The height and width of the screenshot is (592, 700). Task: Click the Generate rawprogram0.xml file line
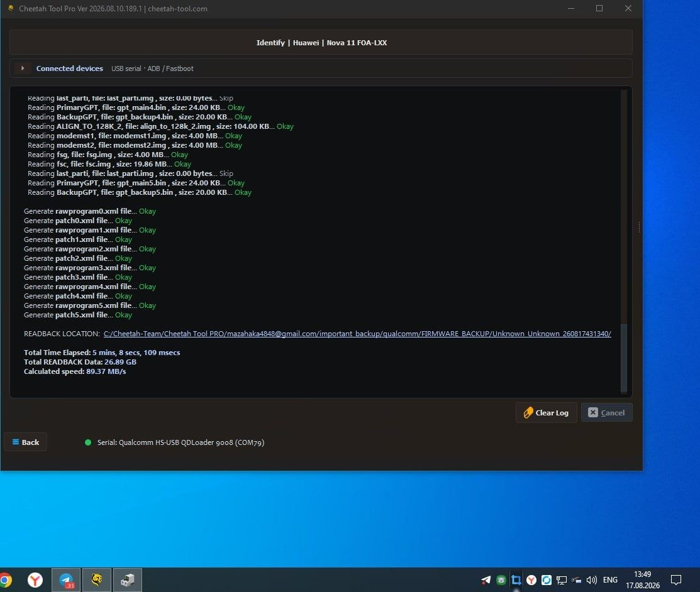pyautogui.click(x=90, y=211)
